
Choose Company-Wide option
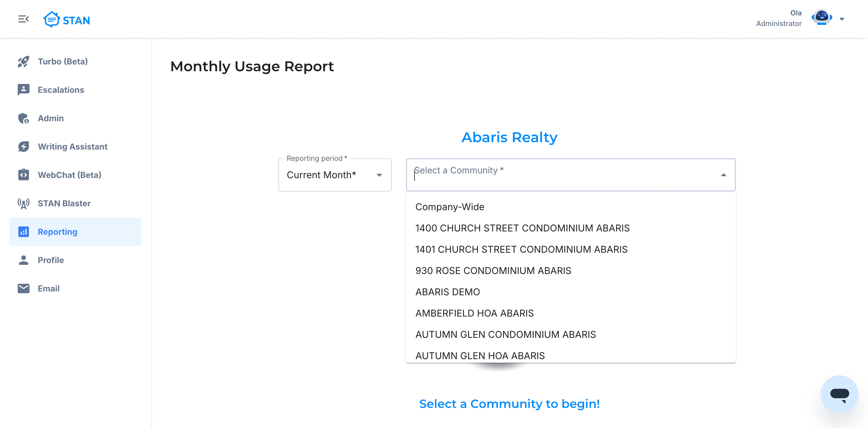(x=571, y=207)
